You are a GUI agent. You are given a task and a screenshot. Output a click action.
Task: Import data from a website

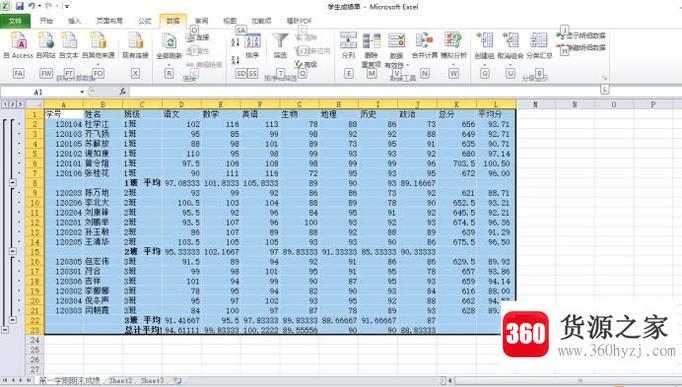[x=46, y=46]
